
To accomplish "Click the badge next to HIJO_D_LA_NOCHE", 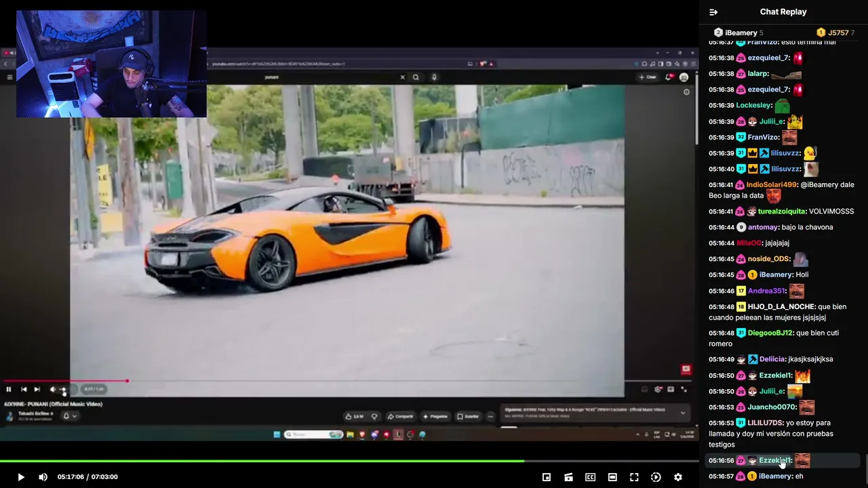I will [741, 306].
